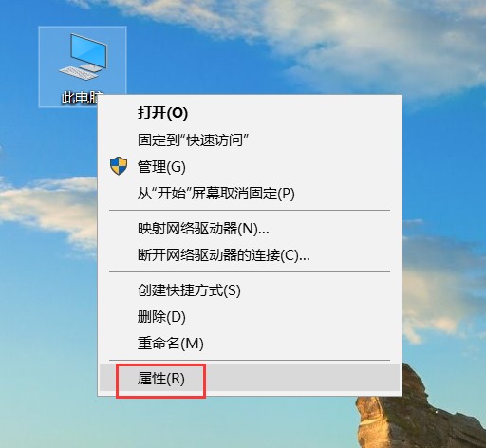Click the keyboard graphic of This PC icon
This screenshot has width=486, height=448.
click(78, 73)
